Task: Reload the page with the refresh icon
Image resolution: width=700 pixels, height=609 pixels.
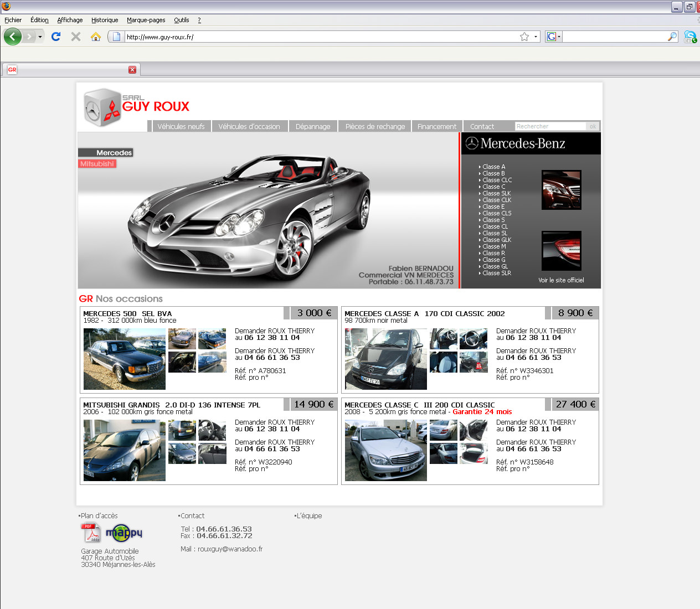Action: (x=56, y=37)
